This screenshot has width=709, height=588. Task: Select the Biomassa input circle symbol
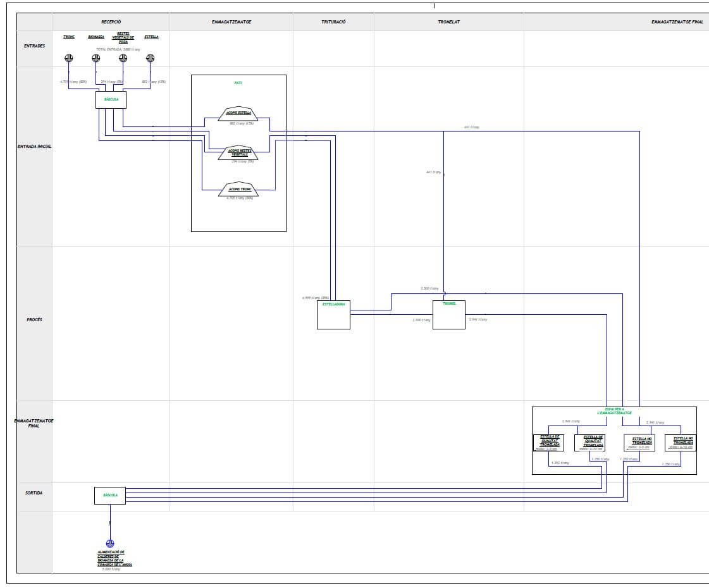click(x=96, y=58)
